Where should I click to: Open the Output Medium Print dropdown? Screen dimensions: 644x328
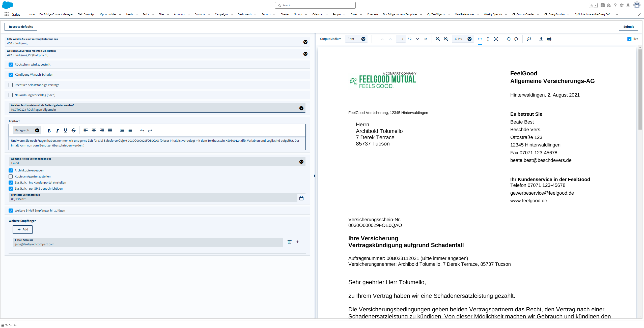pos(356,39)
